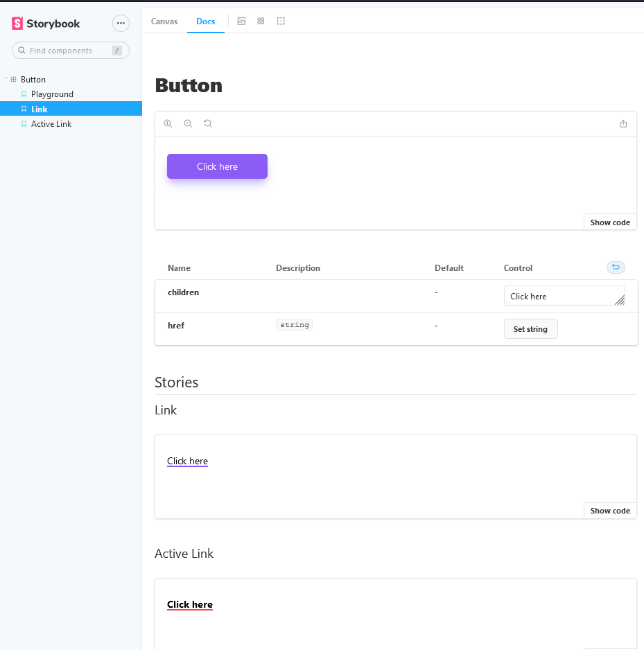Show code for the Link story
Image resolution: width=644 pixels, height=650 pixels.
609,510
